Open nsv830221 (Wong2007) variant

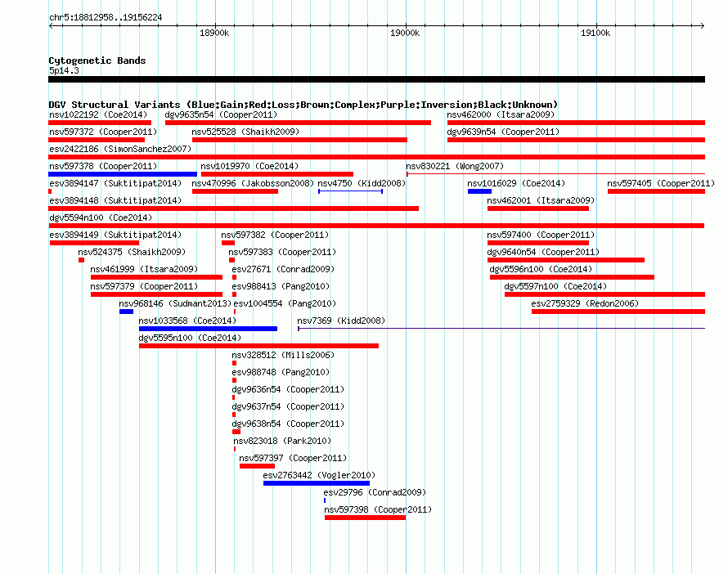pos(455,166)
